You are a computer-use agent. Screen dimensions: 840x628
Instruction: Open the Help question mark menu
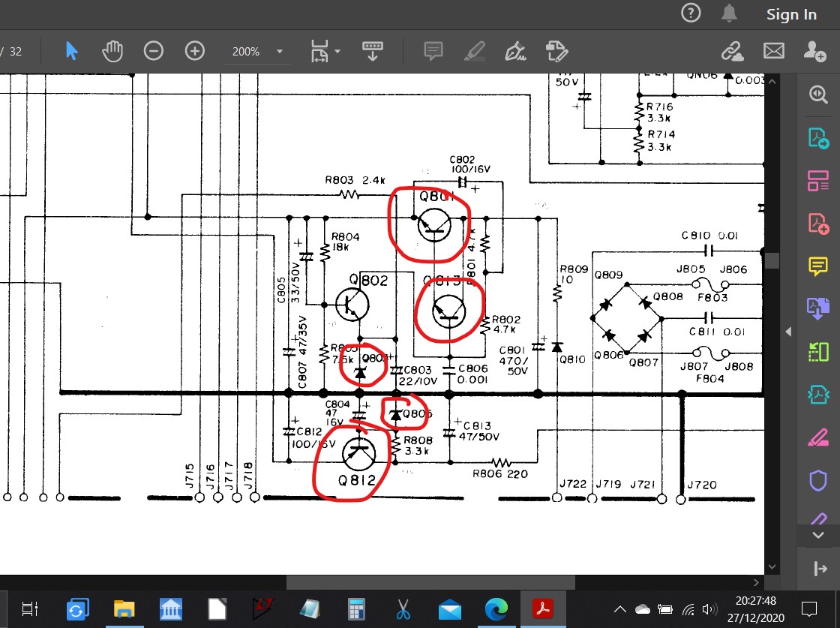(x=691, y=13)
